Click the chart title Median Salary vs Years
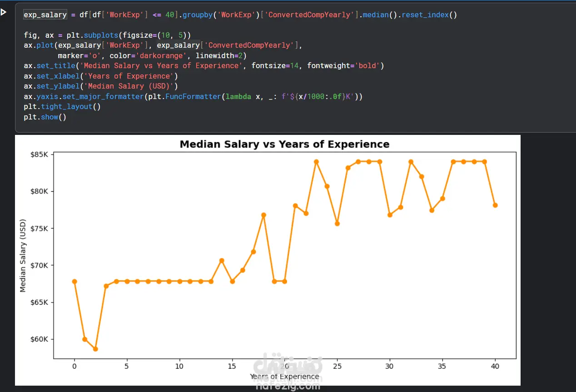This screenshot has height=392, width=576. pyautogui.click(x=284, y=144)
